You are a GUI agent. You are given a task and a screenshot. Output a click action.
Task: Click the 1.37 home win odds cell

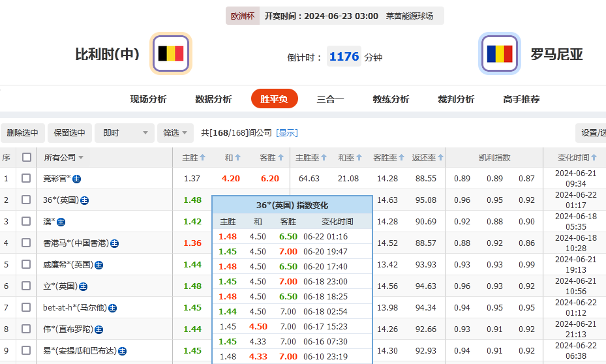click(192, 179)
